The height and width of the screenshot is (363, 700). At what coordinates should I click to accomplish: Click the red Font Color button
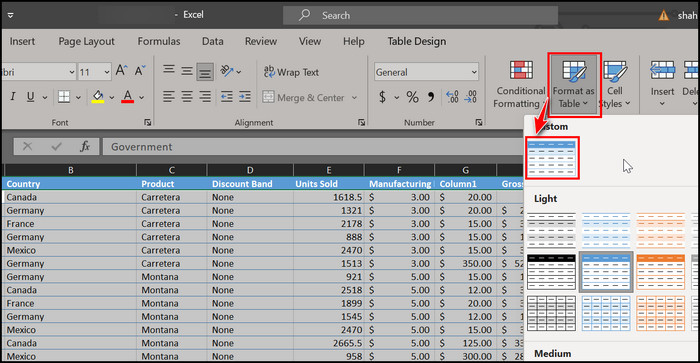point(128,96)
